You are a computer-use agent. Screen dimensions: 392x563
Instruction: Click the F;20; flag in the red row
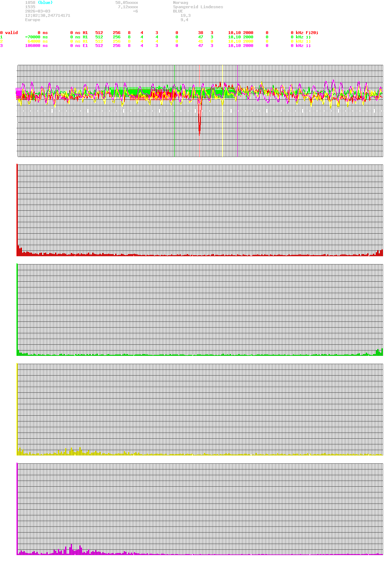[312, 33]
